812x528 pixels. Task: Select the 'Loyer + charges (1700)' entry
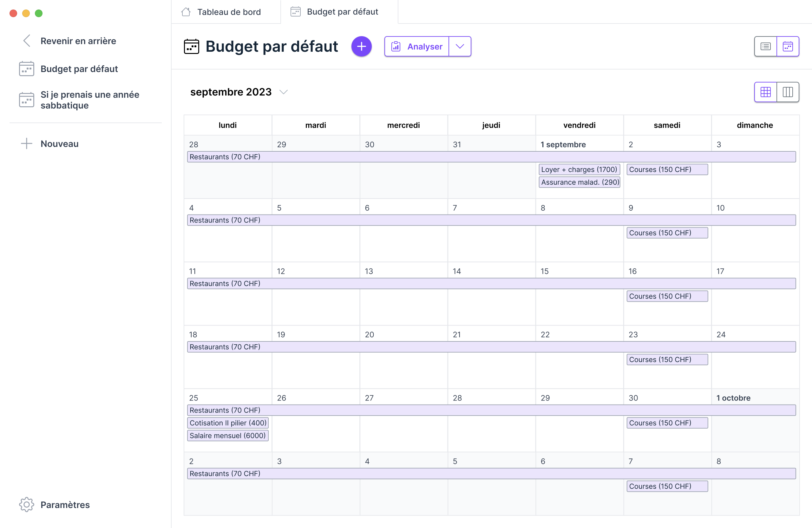pyautogui.click(x=579, y=169)
